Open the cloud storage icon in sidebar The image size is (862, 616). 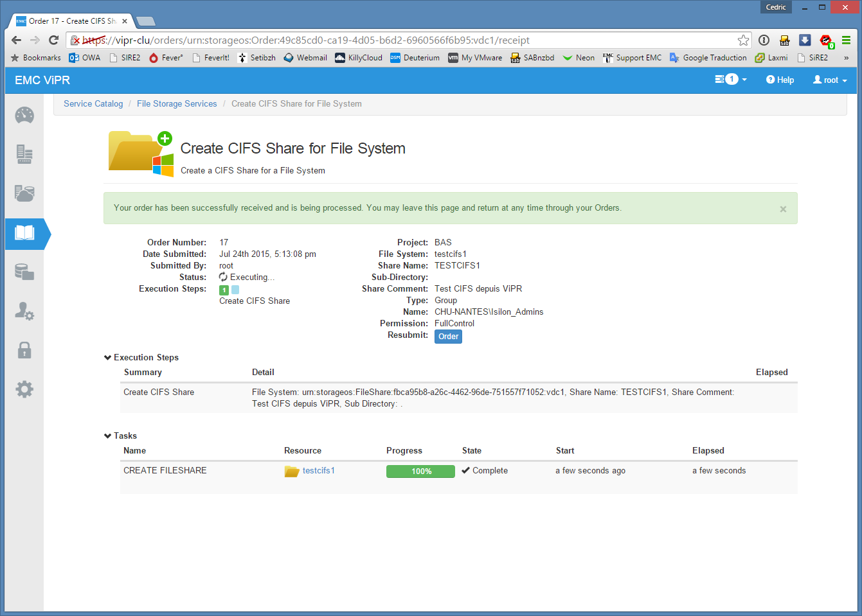pos(24,193)
